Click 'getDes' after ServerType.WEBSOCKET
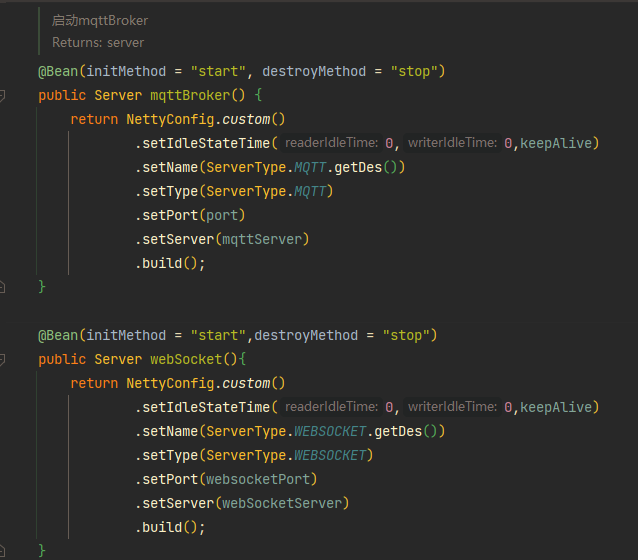Image resolution: width=638 pixels, height=560 pixels. [398, 431]
